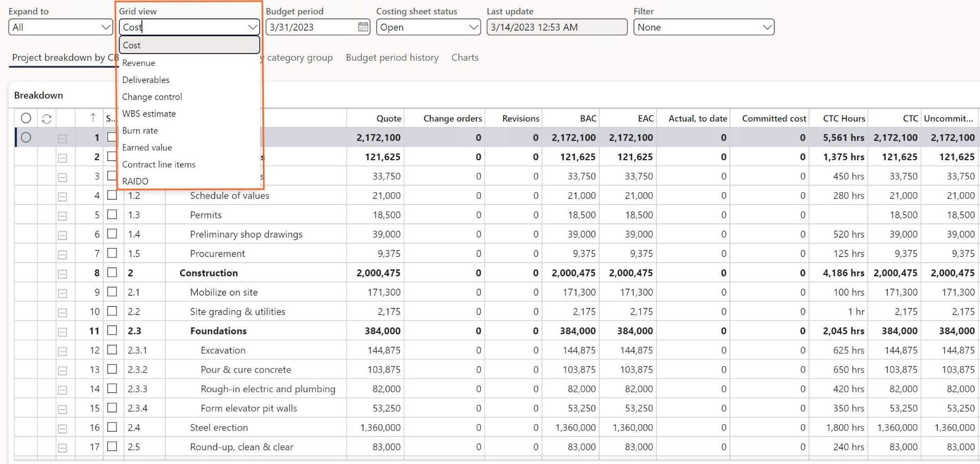
Task: Open the Budget period calendar picker
Action: pos(363,27)
